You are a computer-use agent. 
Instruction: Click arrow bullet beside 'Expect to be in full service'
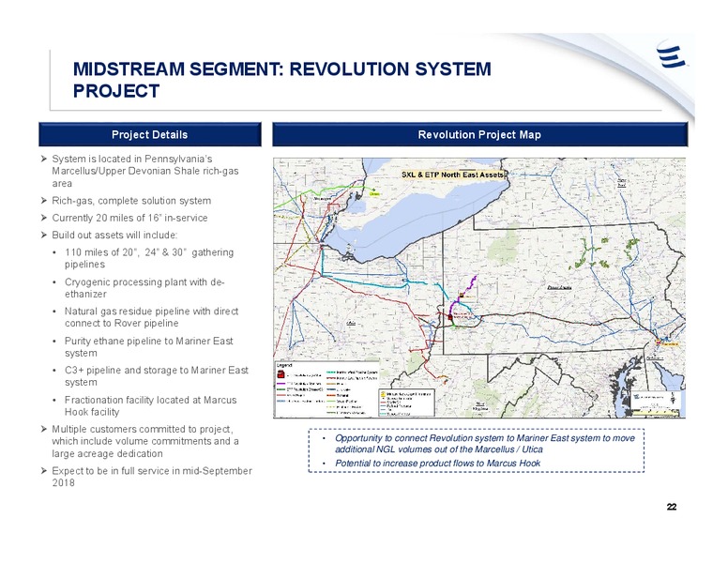pyautogui.click(x=44, y=470)
